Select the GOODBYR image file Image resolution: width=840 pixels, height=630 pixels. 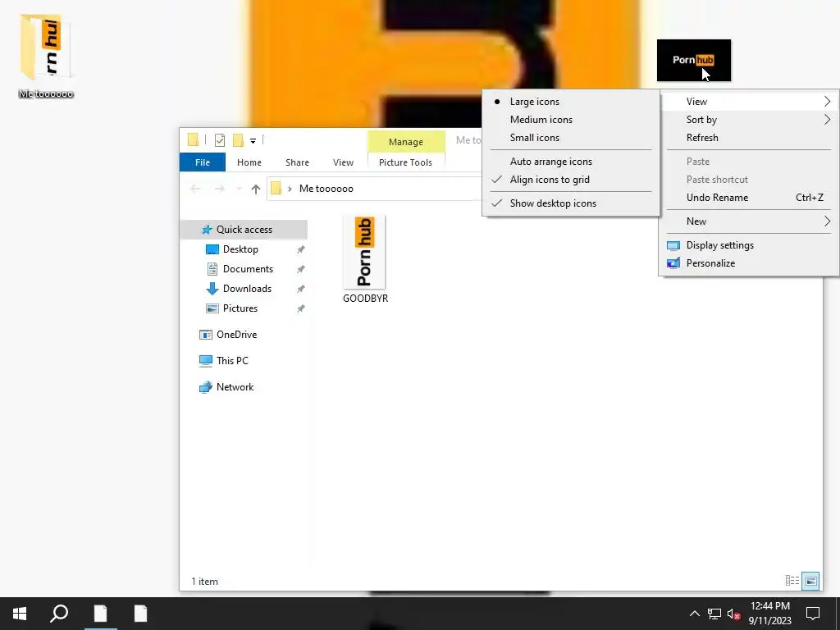[x=365, y=260]
